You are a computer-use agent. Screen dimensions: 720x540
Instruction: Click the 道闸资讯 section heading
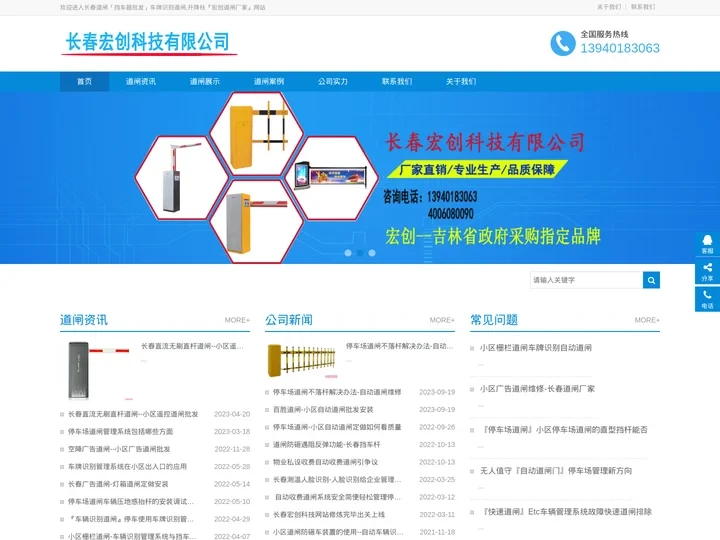pyautogui.click(x=84, y=320)
